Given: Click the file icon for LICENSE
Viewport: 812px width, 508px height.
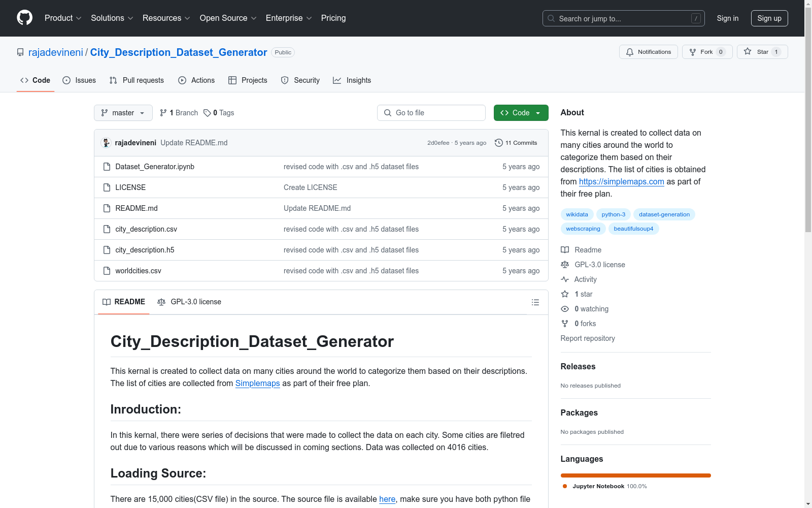Looking at the screenshot, I should tap(107, 187).
